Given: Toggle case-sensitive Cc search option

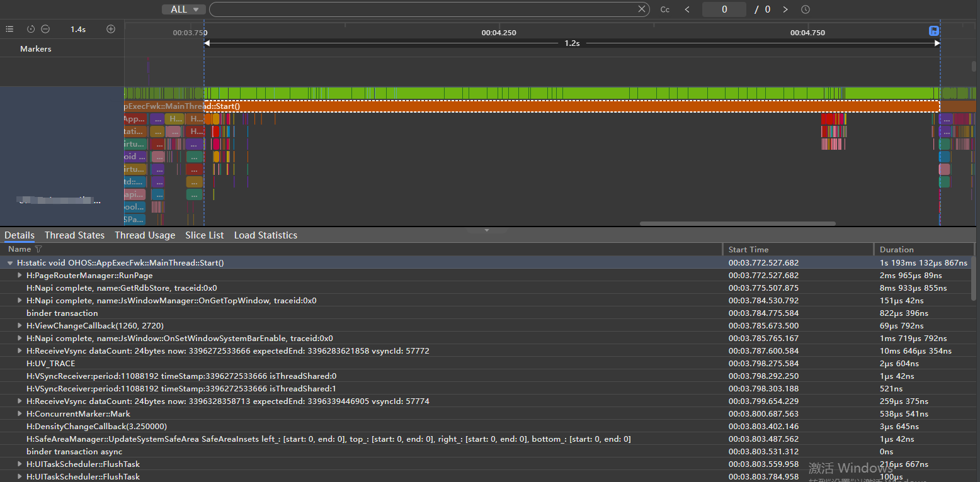Looking at the screenshot, I should 665,9.
